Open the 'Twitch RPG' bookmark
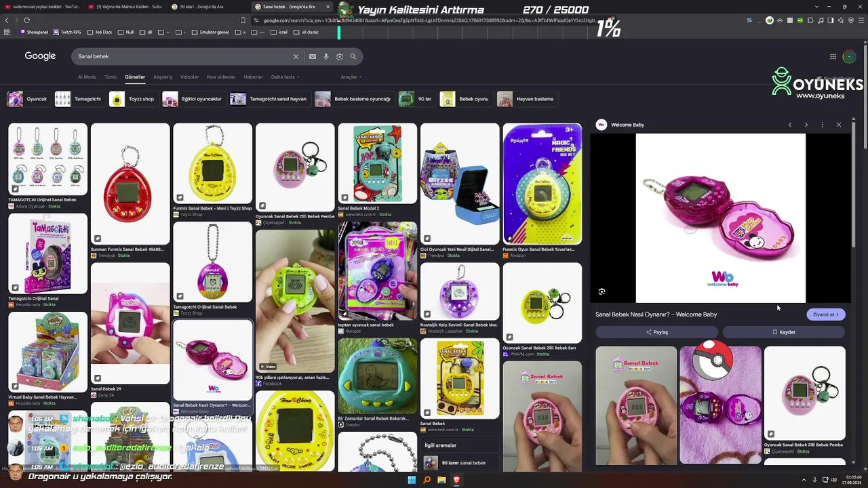The width and height of the screenshot is (868, 488). coord(67,32)
